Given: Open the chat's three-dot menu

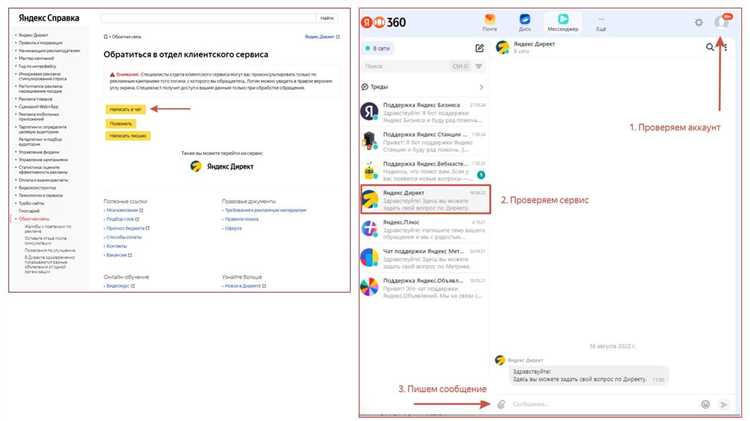Looking at the screenshot, I should [726, 47].
